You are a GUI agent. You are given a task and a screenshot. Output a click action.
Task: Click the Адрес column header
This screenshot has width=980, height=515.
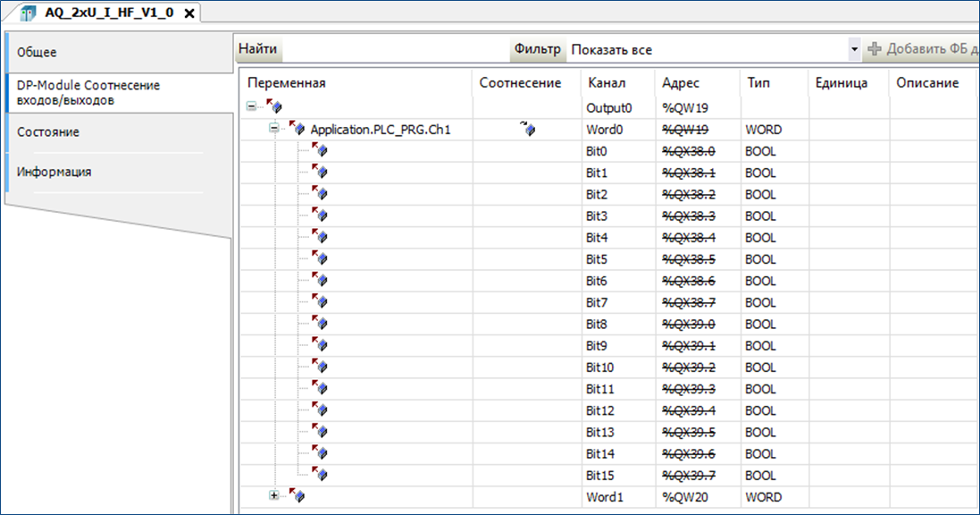tap(680, 83)
